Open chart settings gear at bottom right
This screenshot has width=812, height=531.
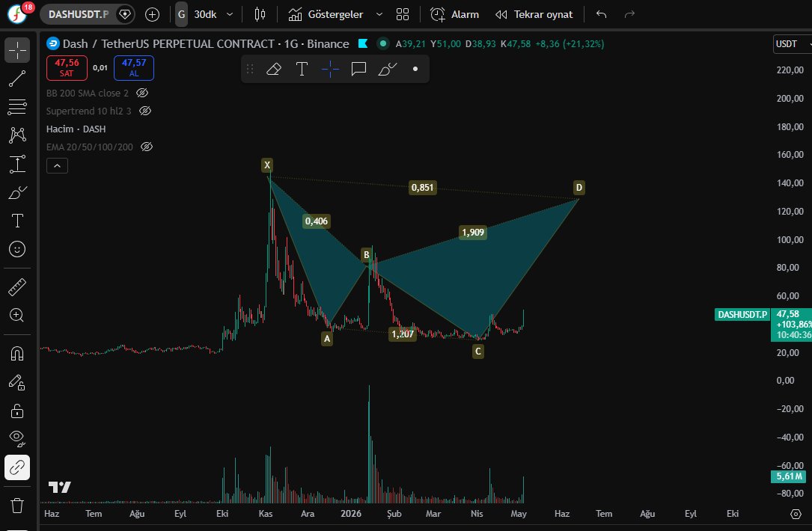(x=796, y=514)
